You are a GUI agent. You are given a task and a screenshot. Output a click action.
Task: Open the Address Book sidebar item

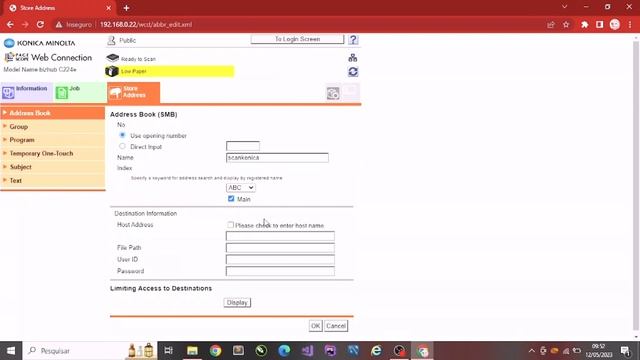(53, 113)
